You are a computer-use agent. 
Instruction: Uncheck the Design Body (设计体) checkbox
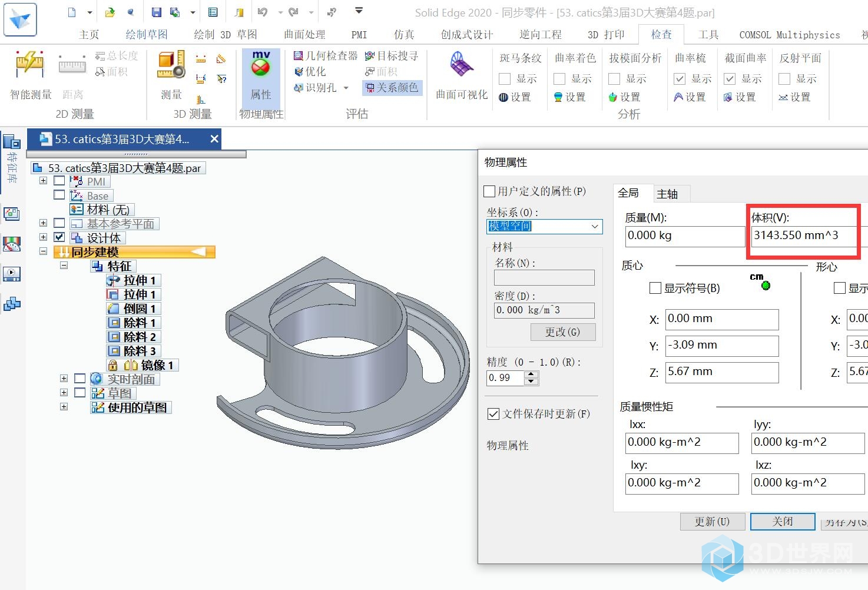(x=59, y=237)
